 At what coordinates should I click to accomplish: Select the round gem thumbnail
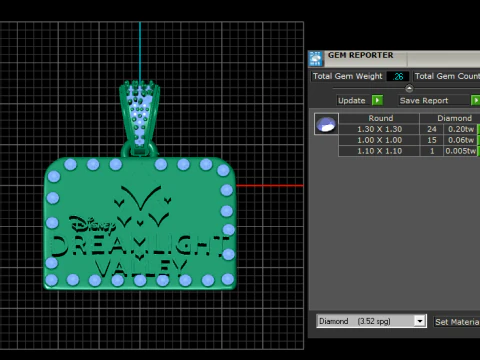[x=326, y=124]
